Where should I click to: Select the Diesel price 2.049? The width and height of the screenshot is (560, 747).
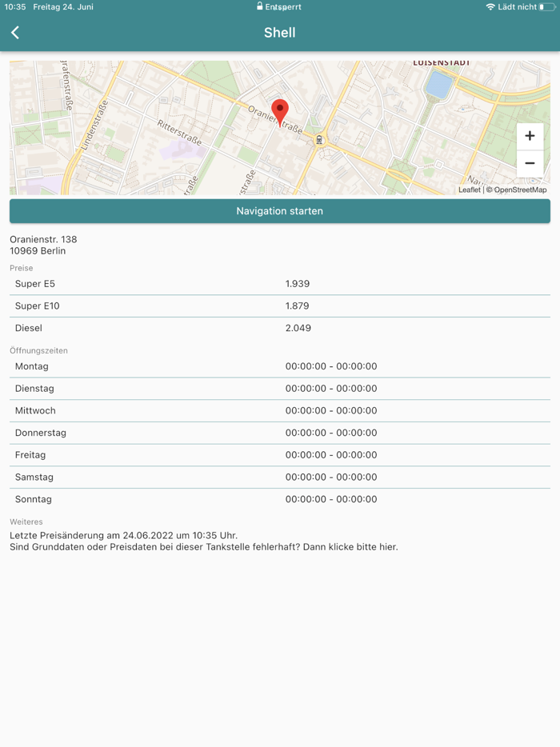[x=298, y=328]
